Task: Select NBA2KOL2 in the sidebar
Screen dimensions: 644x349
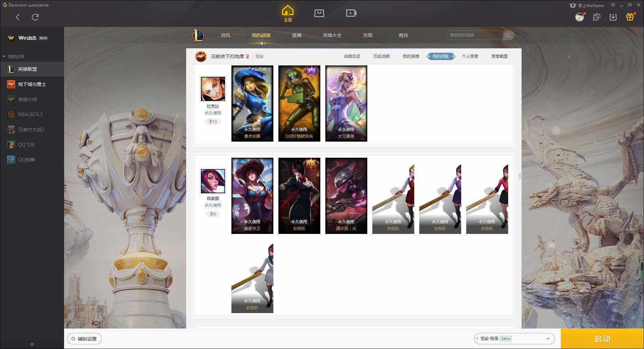Action: [32, 114]
